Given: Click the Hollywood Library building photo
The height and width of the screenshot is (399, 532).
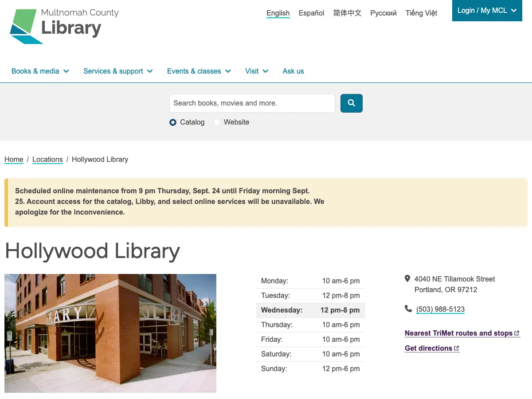Looking at the screenshot, I should (110, 333).
